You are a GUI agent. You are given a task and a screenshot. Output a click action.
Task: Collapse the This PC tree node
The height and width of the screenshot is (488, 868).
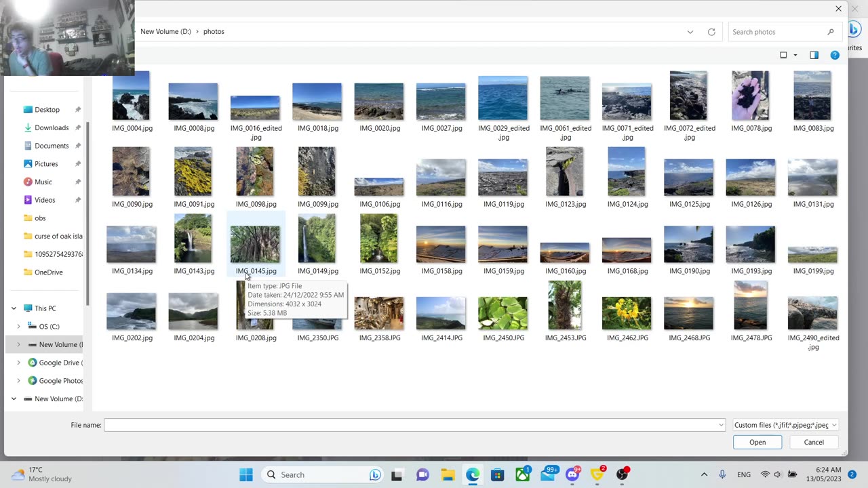click(14, 308)
